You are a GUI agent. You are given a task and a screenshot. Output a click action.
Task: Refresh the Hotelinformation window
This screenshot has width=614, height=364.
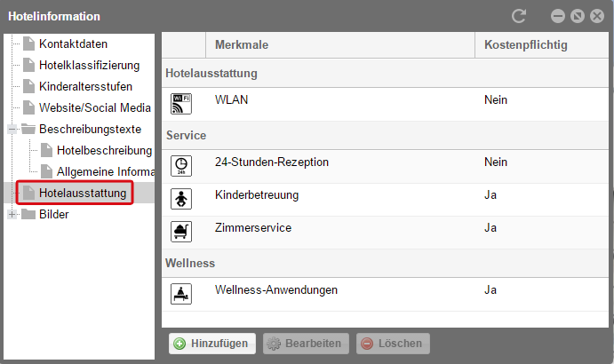(519, 16)
